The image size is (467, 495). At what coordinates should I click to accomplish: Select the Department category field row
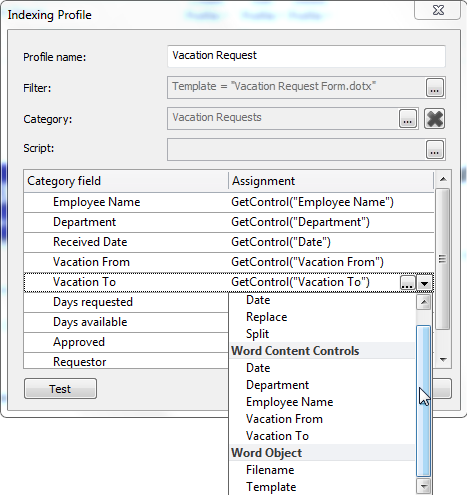coord(126,222)
